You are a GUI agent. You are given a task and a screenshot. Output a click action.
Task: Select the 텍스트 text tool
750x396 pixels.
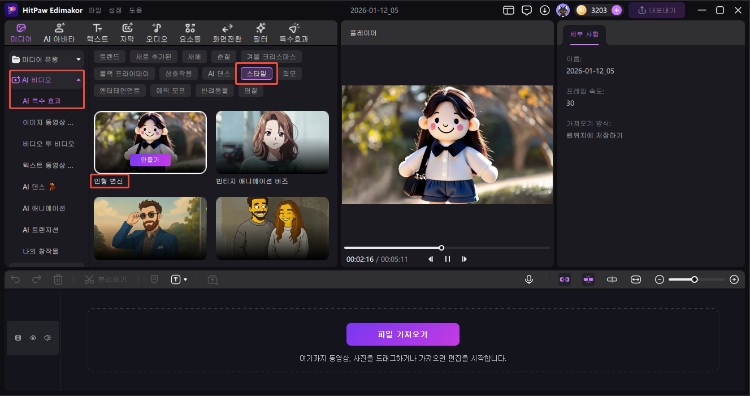pos(97,33)
